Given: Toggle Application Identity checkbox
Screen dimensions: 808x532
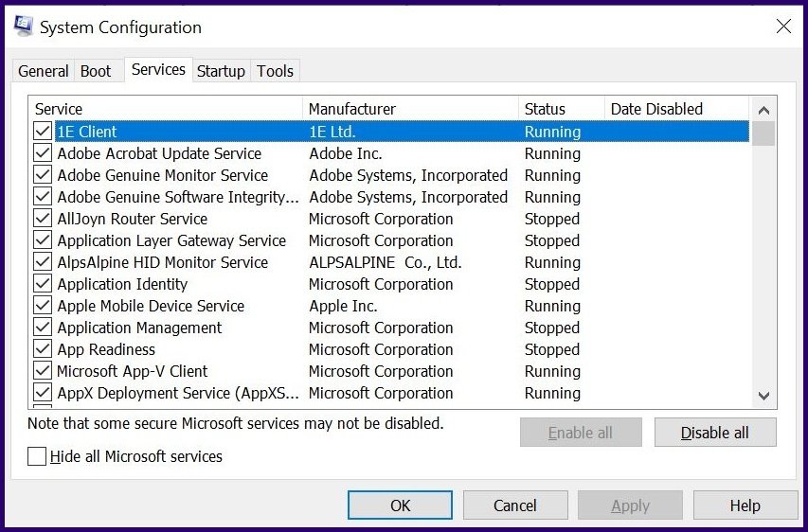Looking at the screenshot, I should click(x=43, y=283).
